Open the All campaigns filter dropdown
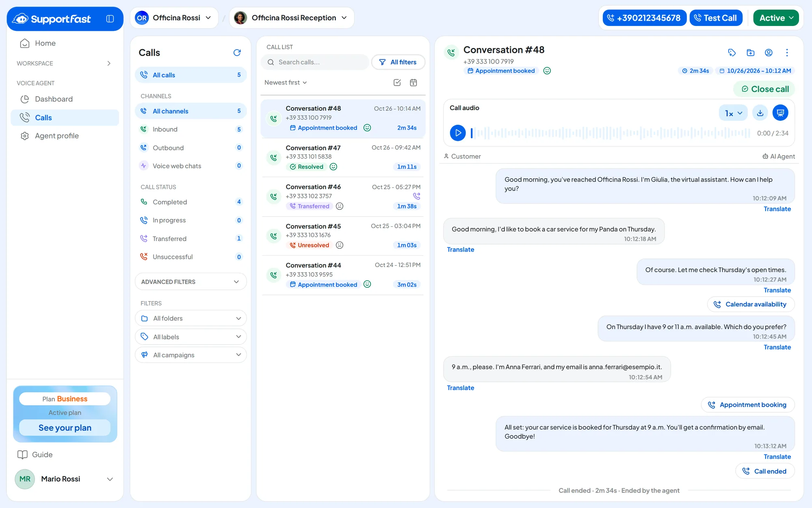This screenshot has height=508, width=812. click(190, 355)
